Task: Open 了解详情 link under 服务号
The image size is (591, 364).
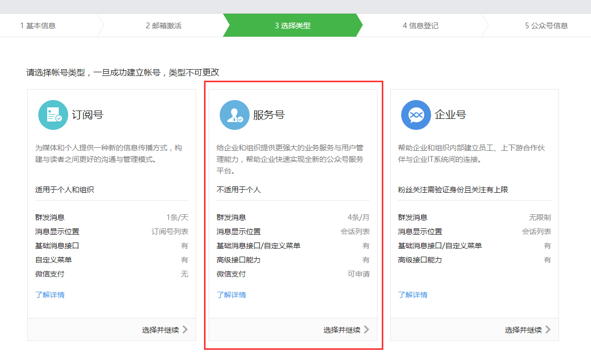Action: (x=231, y=295)
